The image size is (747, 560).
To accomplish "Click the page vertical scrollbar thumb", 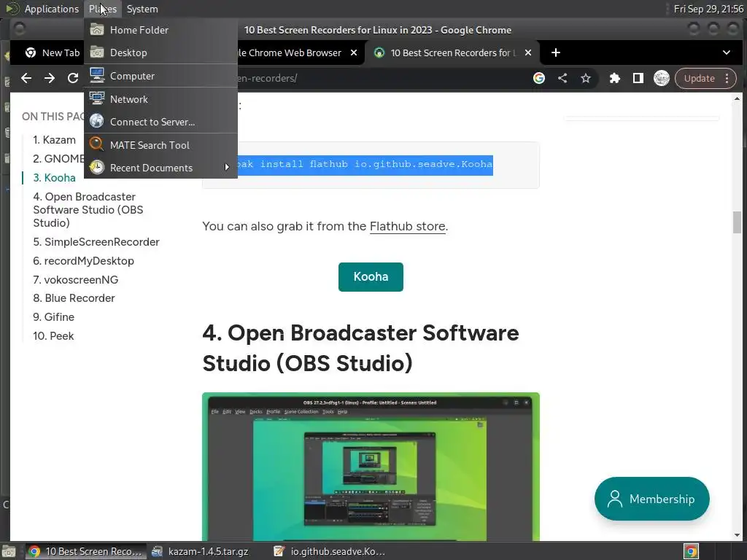I will [737, 222].
